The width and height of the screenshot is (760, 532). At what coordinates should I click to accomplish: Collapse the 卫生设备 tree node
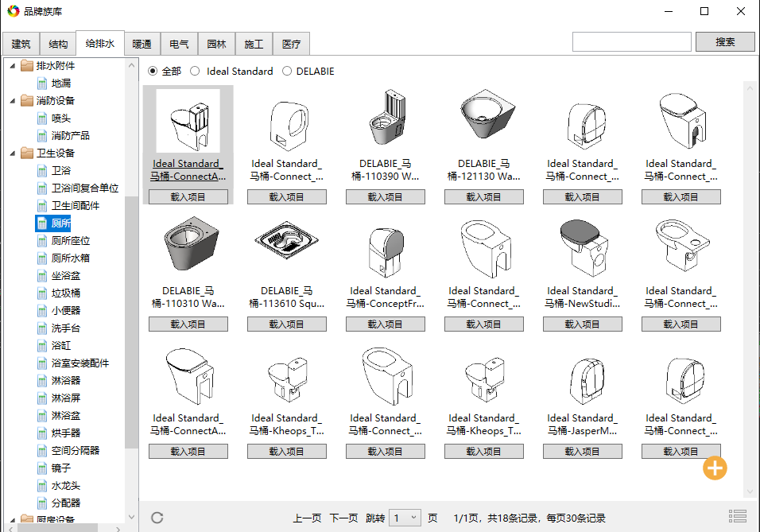13,153
